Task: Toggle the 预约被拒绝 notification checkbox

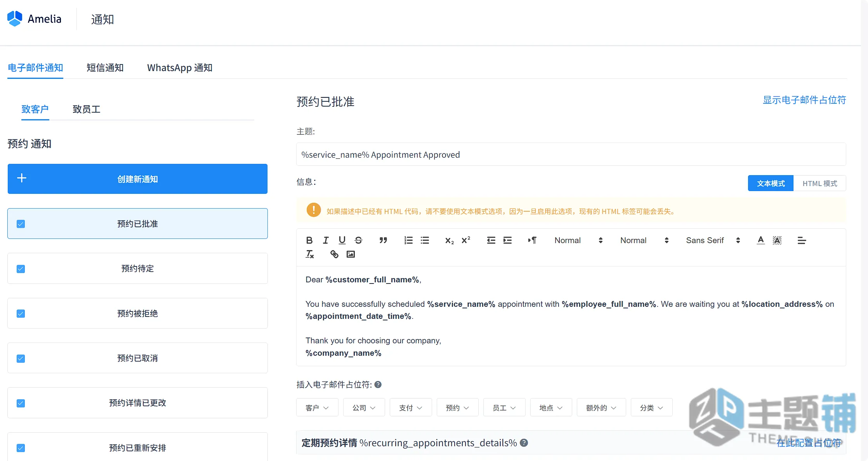Action: coord(21,313)
